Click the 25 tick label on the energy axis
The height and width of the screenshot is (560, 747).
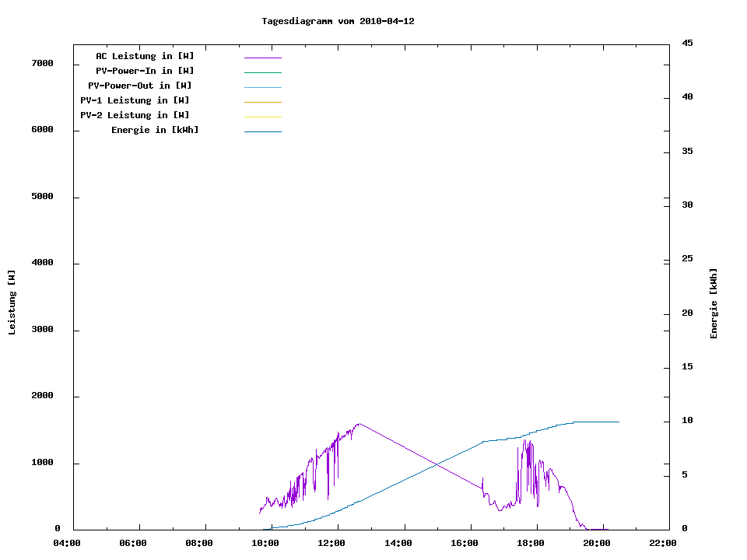pyautogui.click(x=687, y=259)
